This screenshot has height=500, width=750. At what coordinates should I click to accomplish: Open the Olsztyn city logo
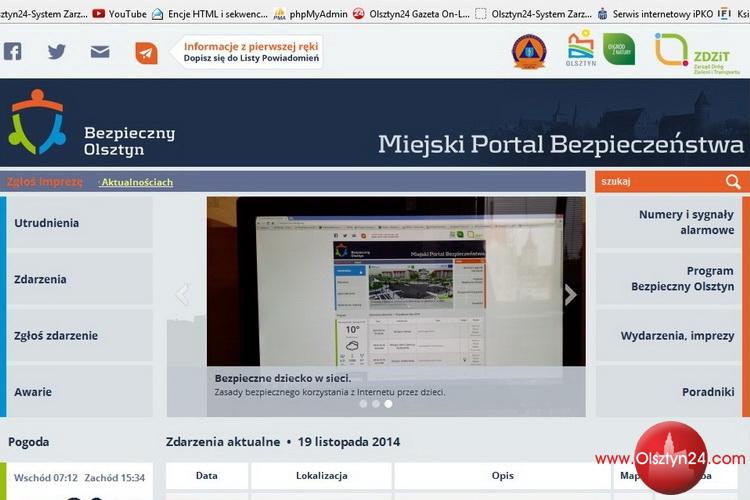[581, 48]
